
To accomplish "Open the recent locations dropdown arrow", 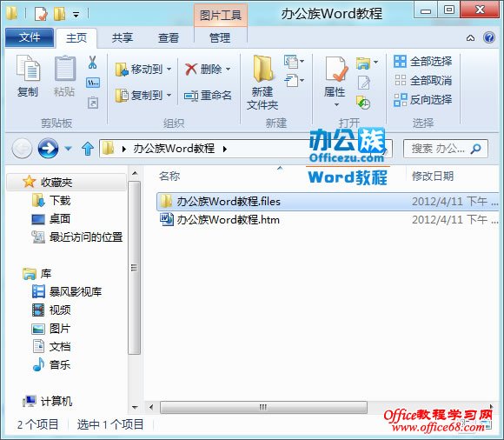I will pos(68,149).
